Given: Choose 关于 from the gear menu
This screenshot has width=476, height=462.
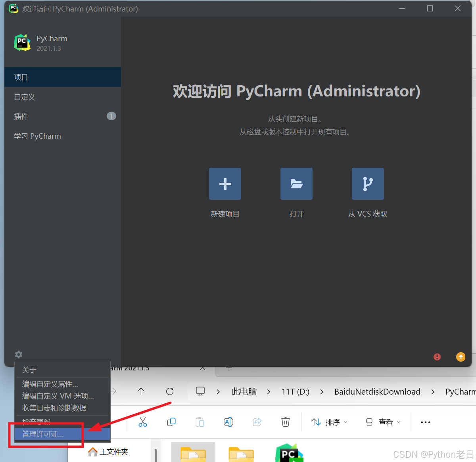Looking at the screenshot, I should [62, 370].
